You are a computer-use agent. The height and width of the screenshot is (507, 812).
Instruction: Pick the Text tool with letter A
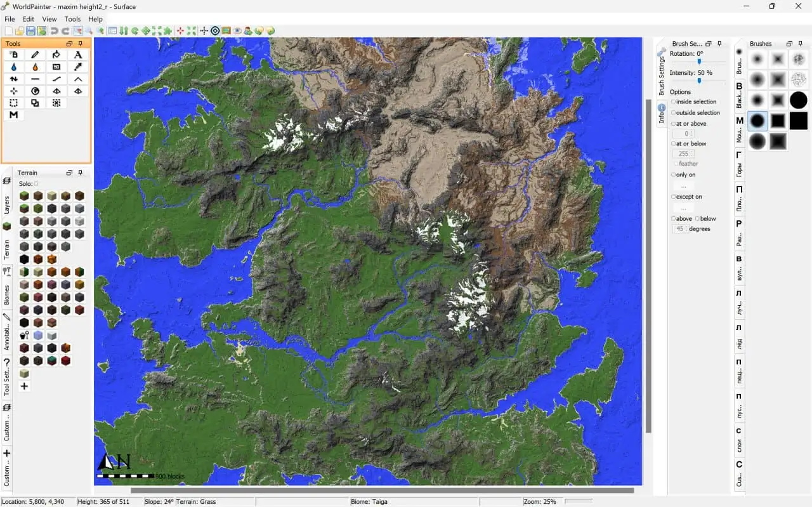pos(78,55)
